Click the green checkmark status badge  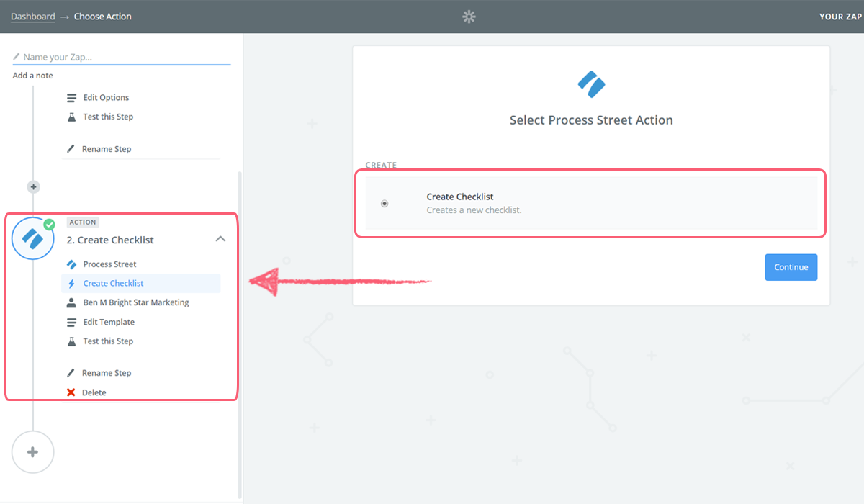click(49, 224)
